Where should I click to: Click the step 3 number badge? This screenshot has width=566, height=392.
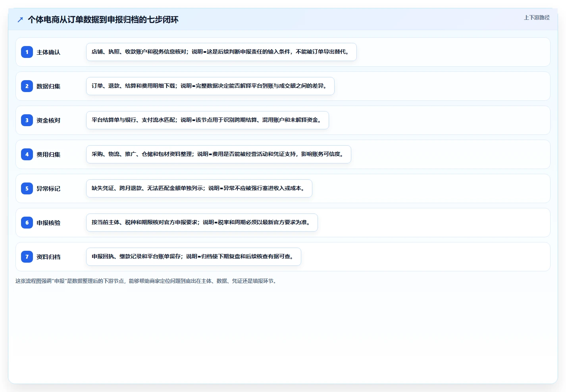(27, 120)
